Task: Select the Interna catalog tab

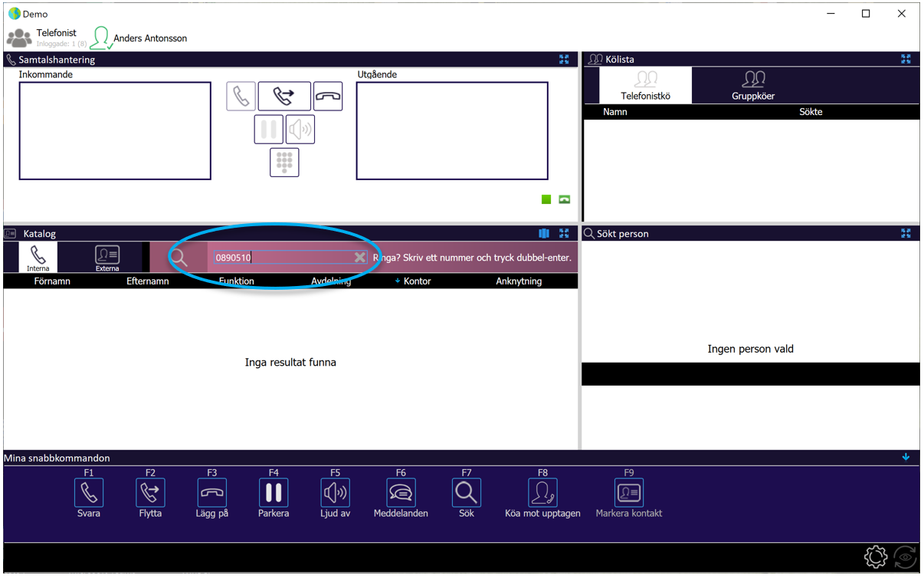Action: click(38, 258)
